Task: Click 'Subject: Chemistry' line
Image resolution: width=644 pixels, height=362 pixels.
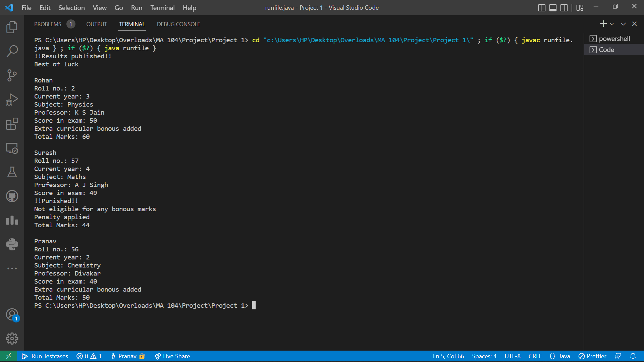Action: pos(67,265)
